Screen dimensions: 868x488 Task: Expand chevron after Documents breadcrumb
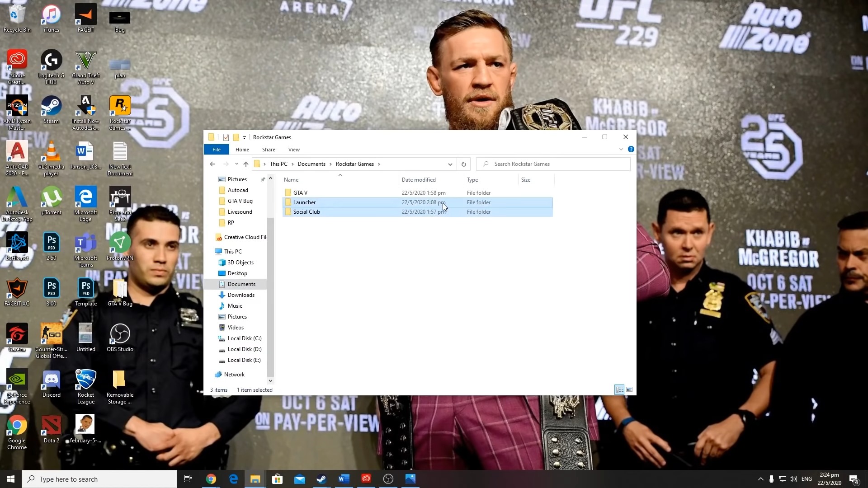[x=330, y=164]
